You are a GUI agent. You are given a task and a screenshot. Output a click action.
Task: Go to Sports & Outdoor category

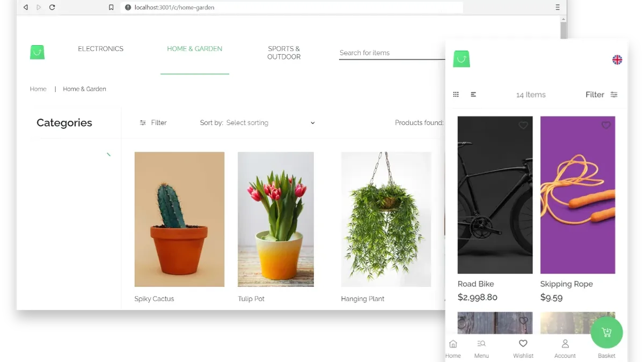284,53
